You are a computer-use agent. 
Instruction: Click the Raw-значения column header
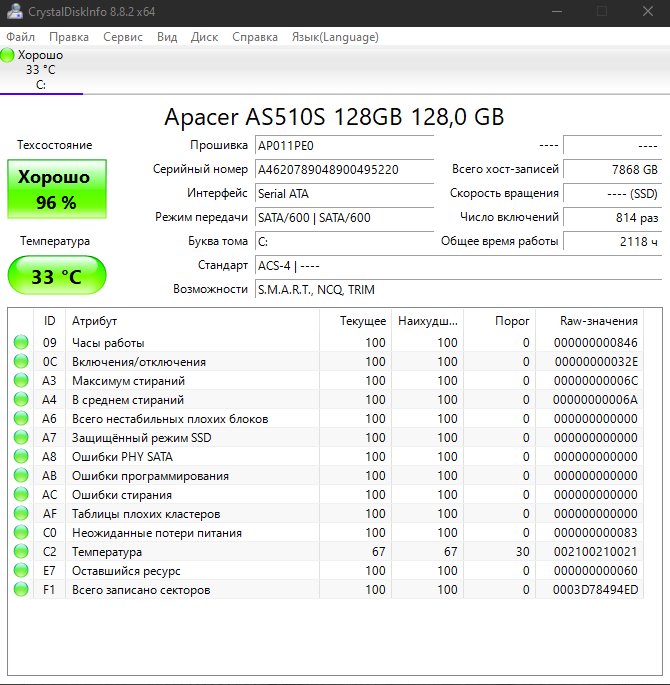[589, 321]
